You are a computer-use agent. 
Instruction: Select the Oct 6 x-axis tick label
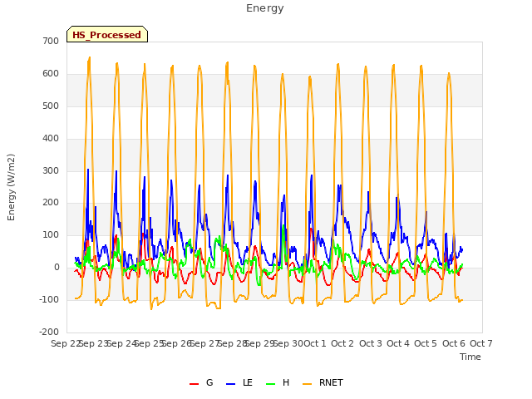pyautogui.click(x=453, y=343)
